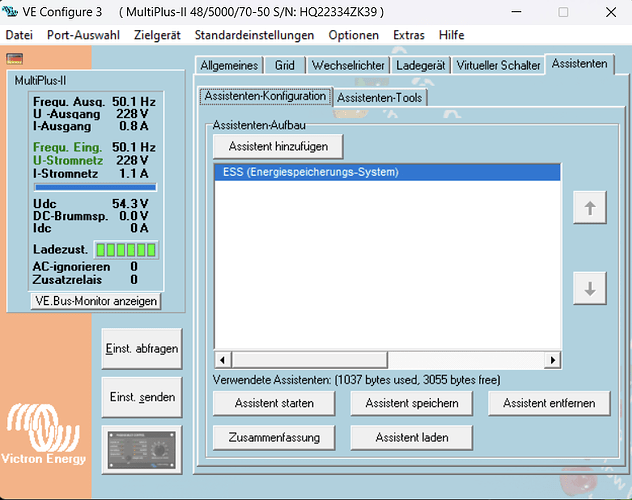Switch to the Ladegerät tab
The width and height of the screenshot is (632, 500).
tap(420, 65)
